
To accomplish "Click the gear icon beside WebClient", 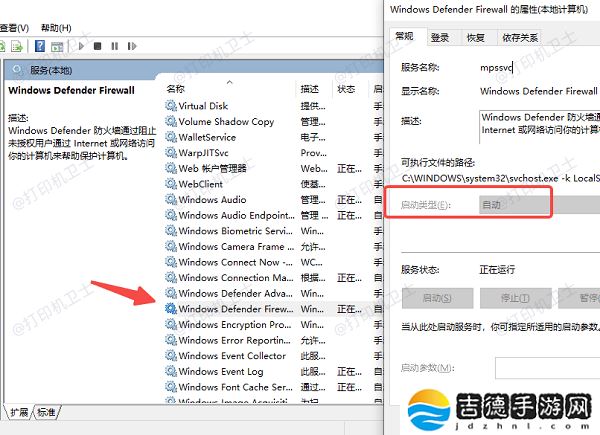I will [x=171, y=184].
